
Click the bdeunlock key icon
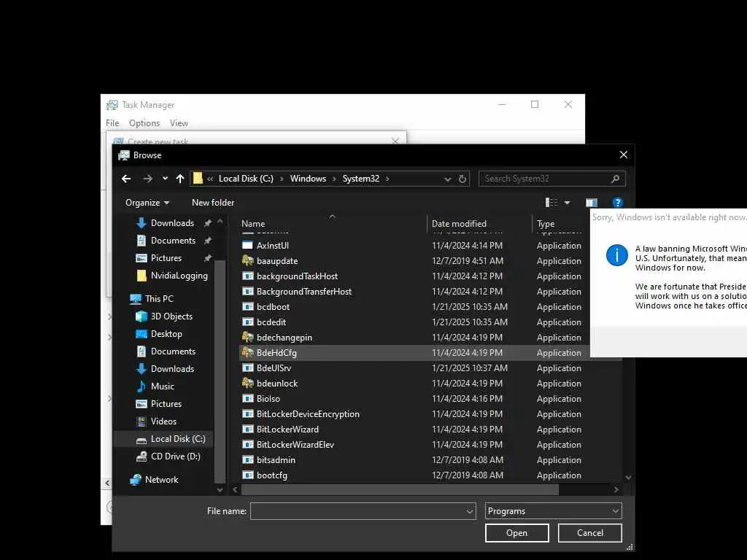click(x=247, y=384)
